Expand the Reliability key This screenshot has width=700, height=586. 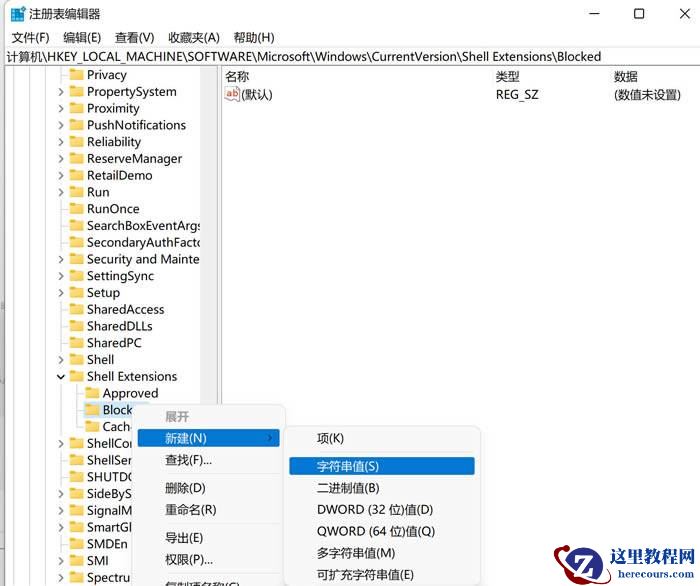[61, 142]
